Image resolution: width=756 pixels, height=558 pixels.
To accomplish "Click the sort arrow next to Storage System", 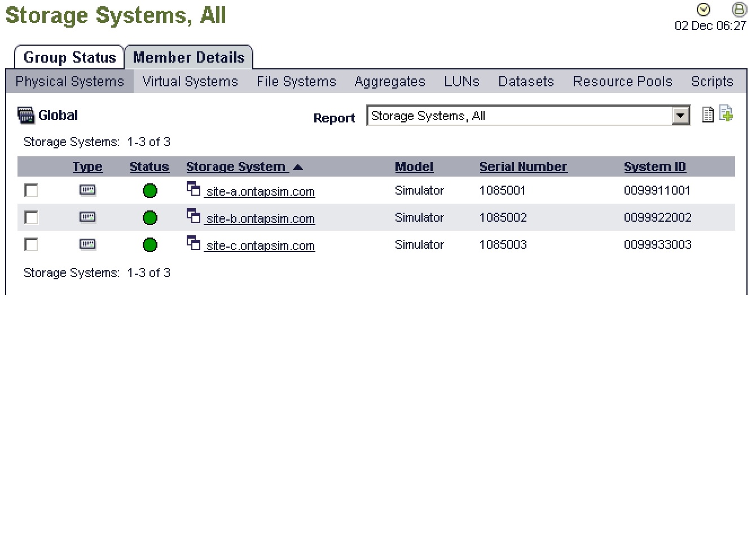I will [x=298, y=167].
